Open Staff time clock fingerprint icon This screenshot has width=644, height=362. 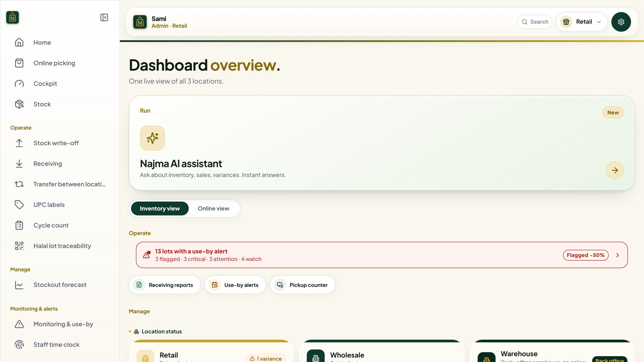19,345
